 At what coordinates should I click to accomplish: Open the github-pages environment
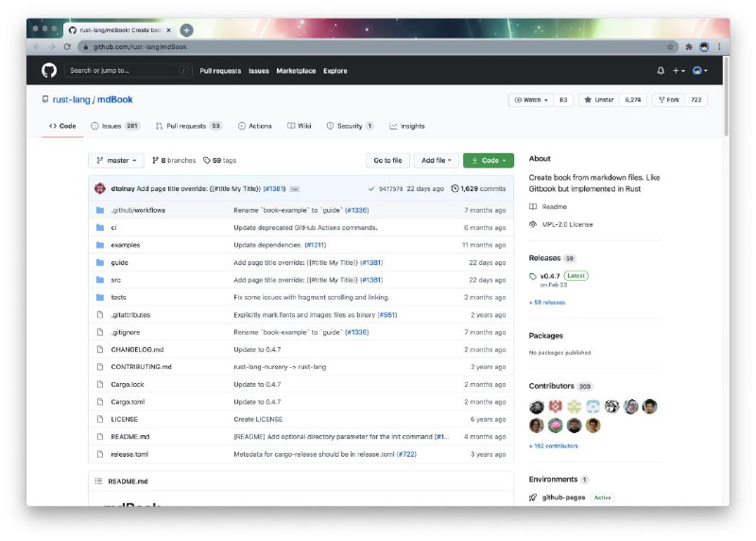coord(563,497)
